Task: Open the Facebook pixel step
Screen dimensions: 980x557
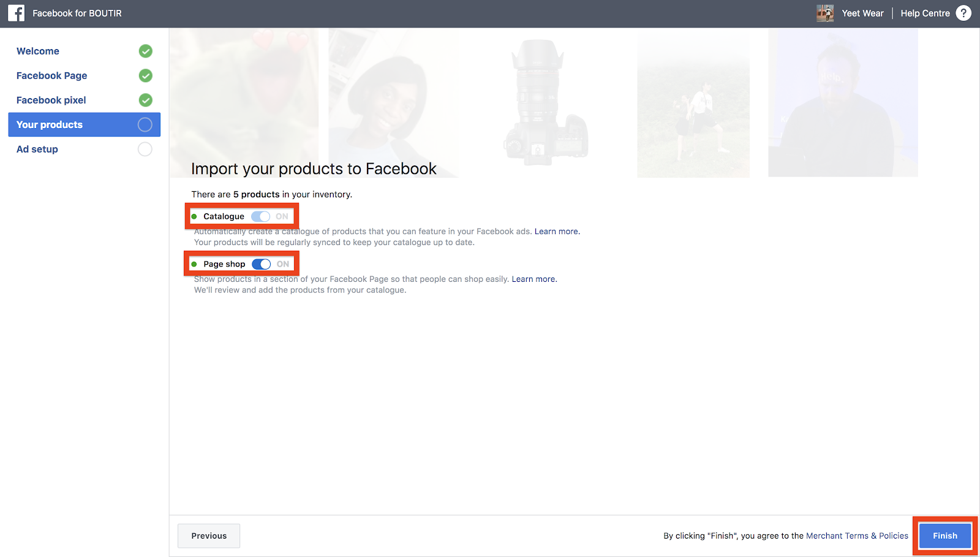Action: 51,100
